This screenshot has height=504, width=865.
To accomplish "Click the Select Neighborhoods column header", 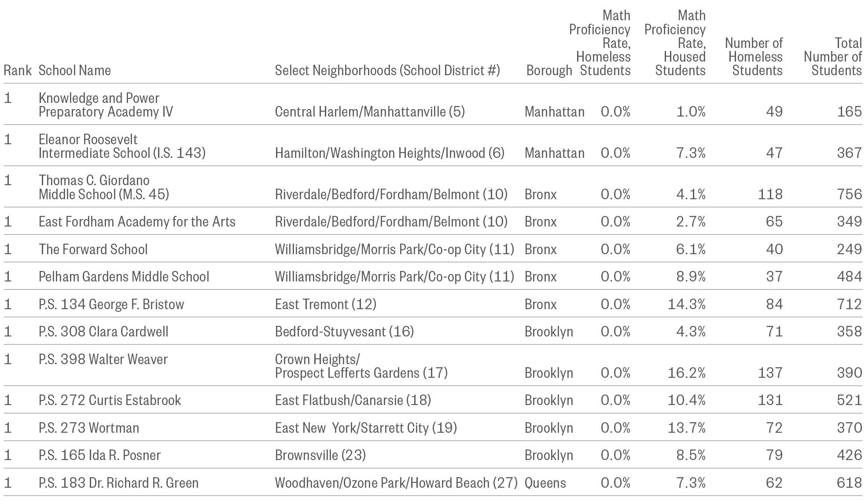I will tap(387, 70).
